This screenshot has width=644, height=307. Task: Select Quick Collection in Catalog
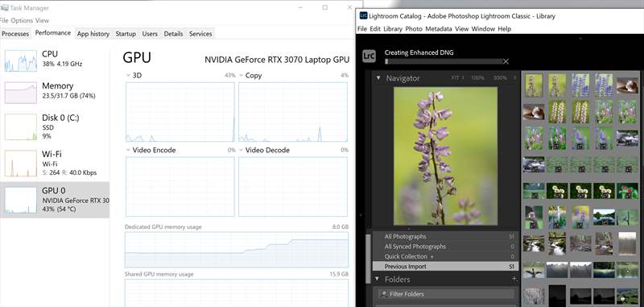tap(445, 256)
